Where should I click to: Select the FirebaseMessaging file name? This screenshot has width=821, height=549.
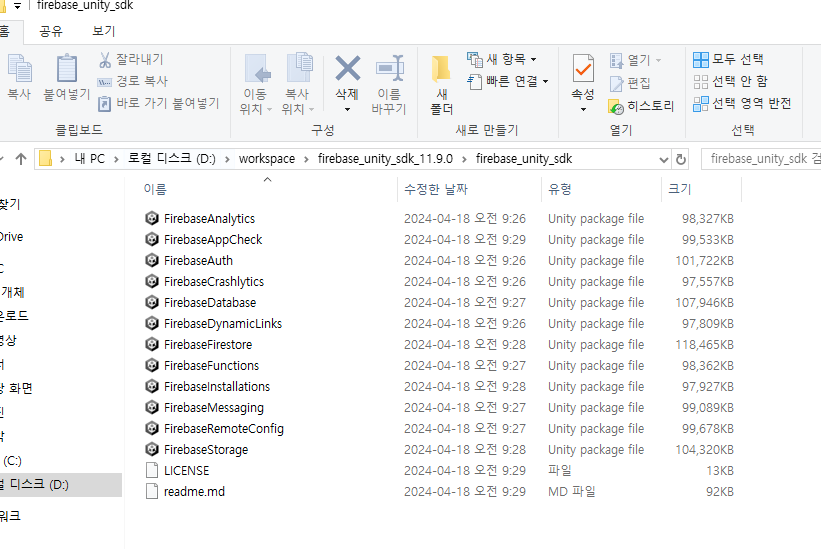click(214, 407)
